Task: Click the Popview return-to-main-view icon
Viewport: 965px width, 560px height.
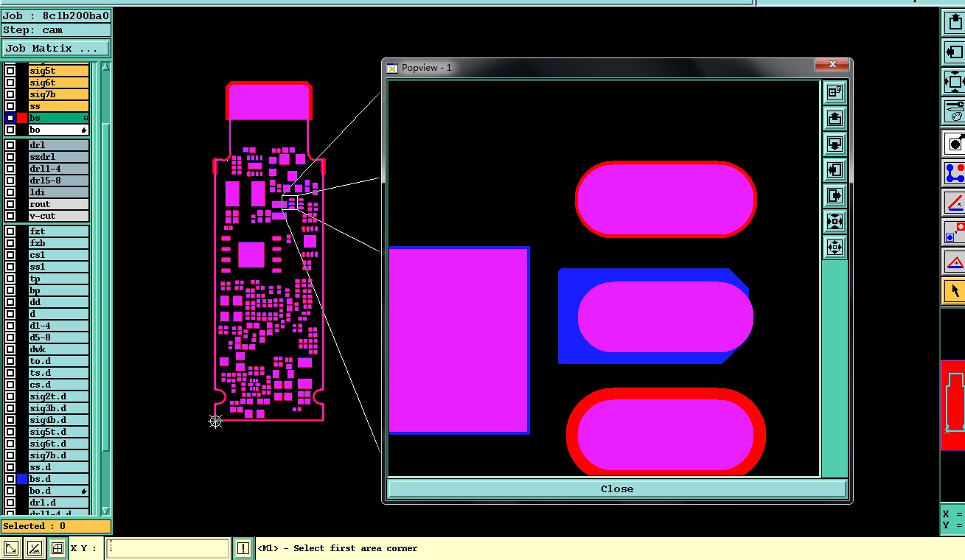Action: coord(835,92)
